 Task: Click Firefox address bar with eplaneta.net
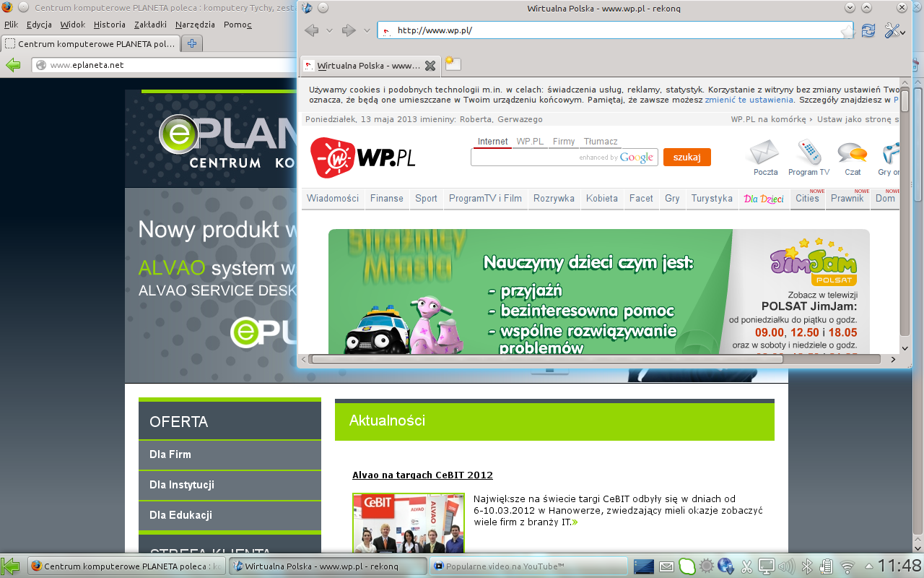[165, 65]
